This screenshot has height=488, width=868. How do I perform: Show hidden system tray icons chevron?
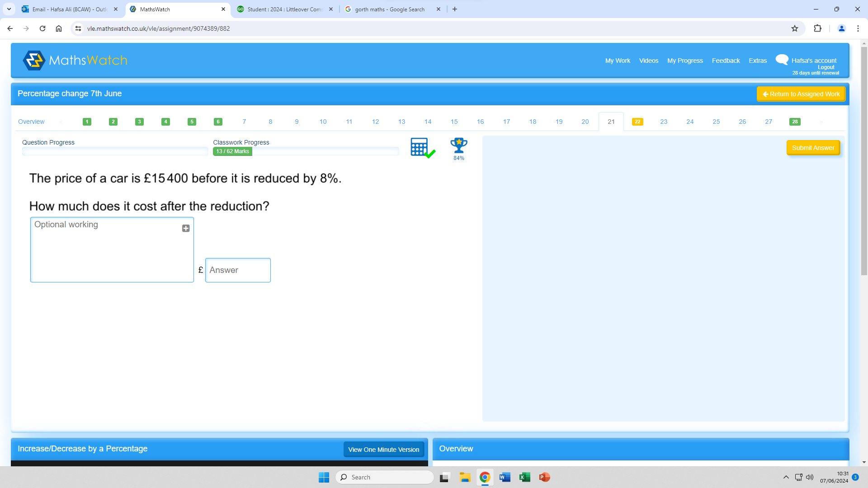coord(786,477)
